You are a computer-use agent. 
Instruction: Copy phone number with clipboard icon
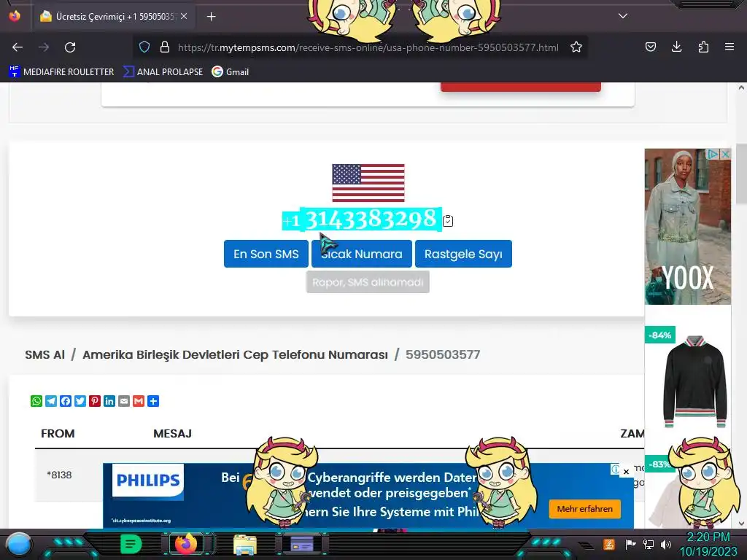pos(448,221)
